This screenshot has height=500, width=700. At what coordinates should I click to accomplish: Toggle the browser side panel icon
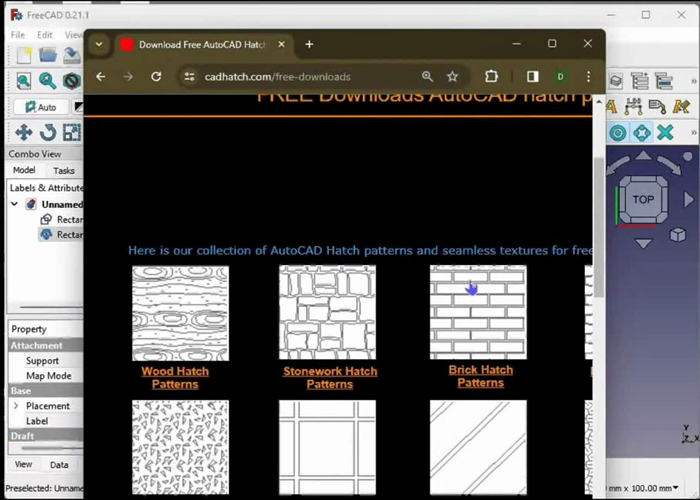tap(532, 76)
